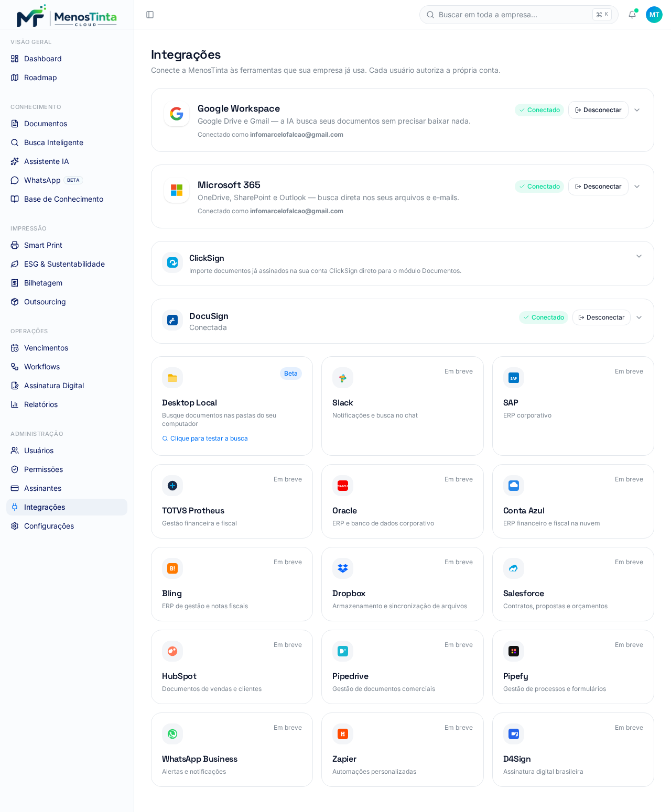Screen dimensions: 671x812
Task: Click the TOTVS Protheus card icon
Action: [x=172, y=486]
